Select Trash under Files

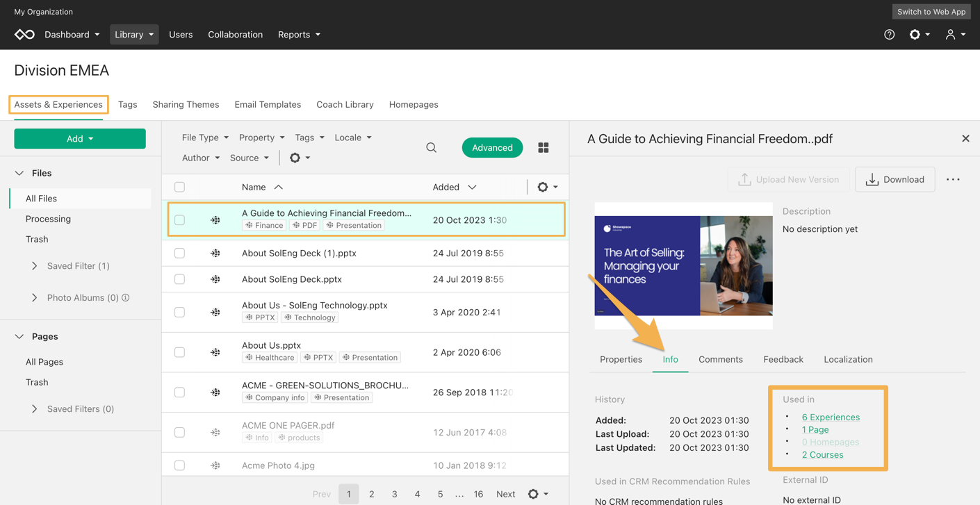click(x=37, y=239)
